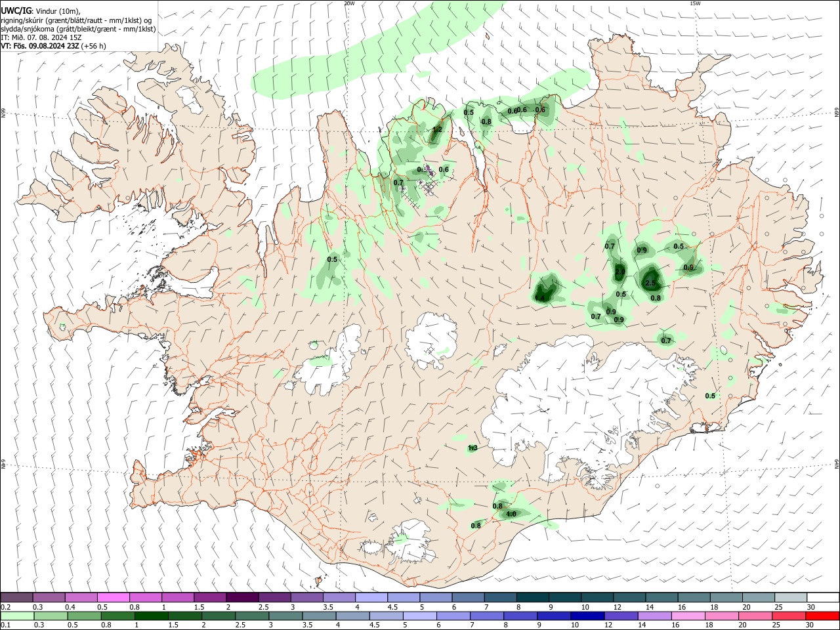Click the '2.0' precipitation value on the map
The image size is (840, 630).
620,272
